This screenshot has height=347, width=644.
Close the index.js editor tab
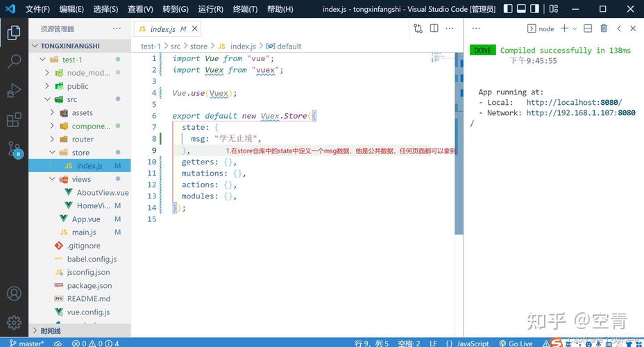195,28
